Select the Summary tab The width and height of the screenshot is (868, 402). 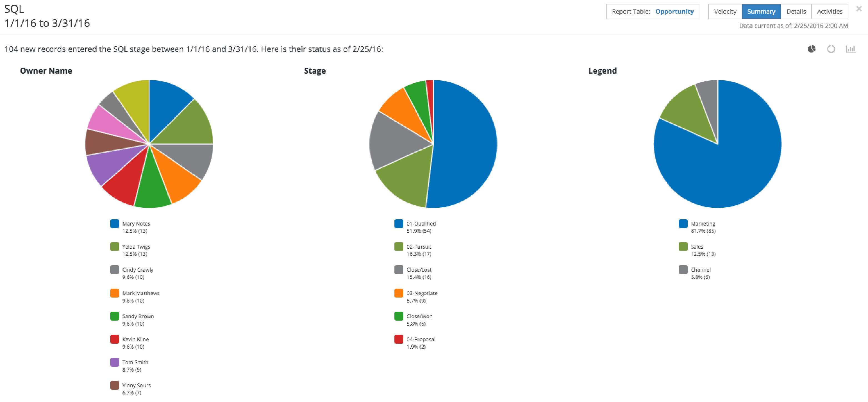[761, 11]
